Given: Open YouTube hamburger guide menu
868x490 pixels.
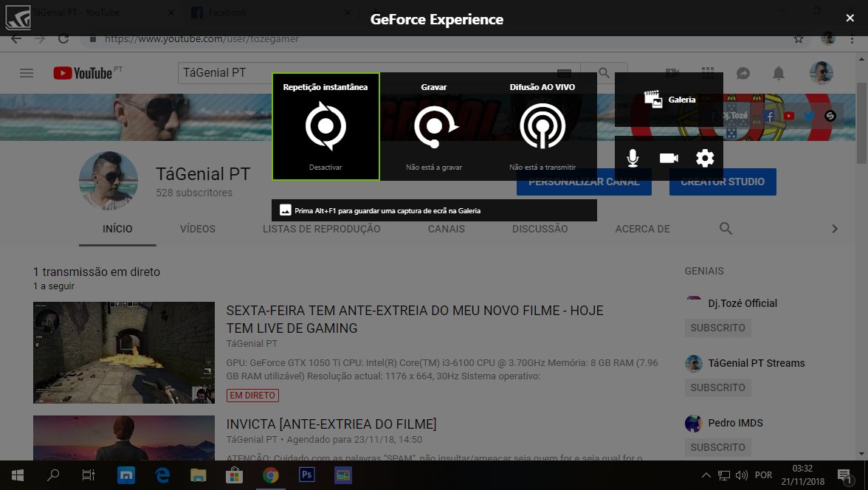Looking at the screenshot, I should coord(27,73).
